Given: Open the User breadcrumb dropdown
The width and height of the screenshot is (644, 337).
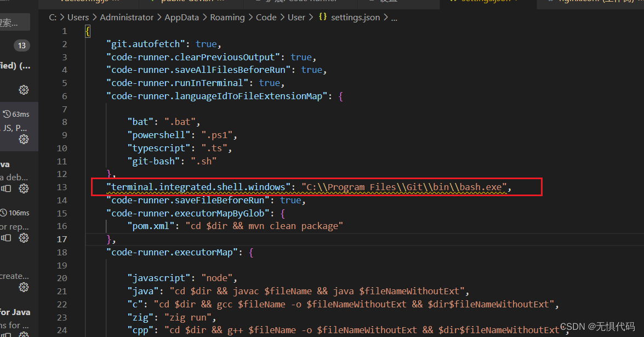Looking at the screenshot, I should click(296, 17).
